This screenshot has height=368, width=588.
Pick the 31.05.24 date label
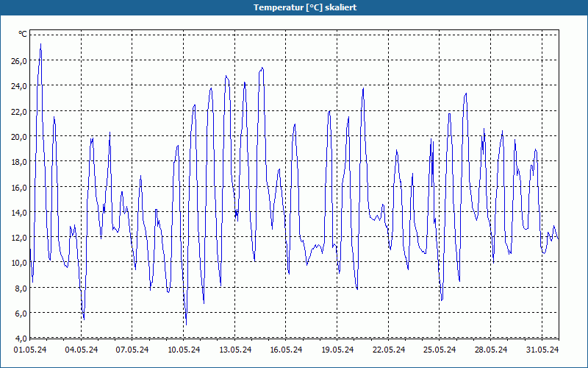click(x=542, y=350)
